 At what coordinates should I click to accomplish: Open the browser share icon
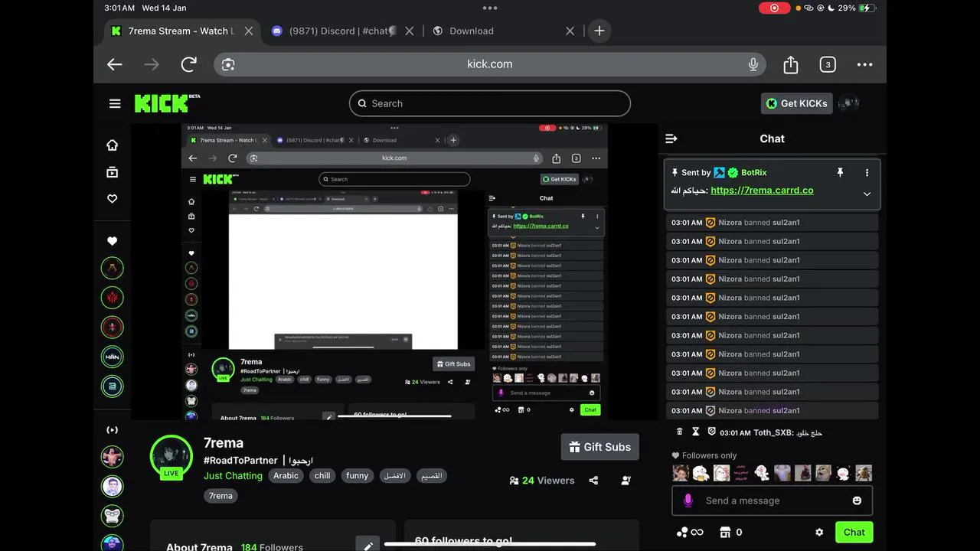791,64
